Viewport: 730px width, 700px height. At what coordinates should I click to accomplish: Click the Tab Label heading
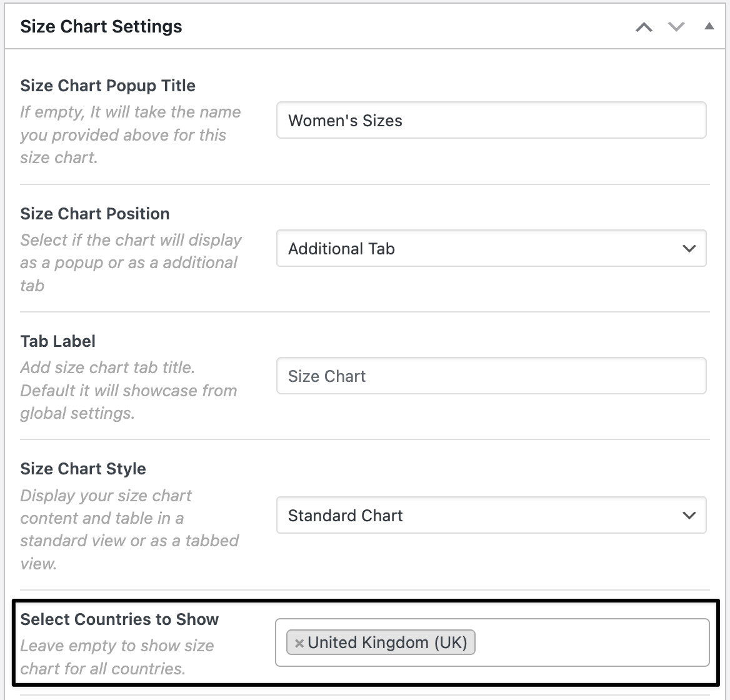tap(57, 341)
